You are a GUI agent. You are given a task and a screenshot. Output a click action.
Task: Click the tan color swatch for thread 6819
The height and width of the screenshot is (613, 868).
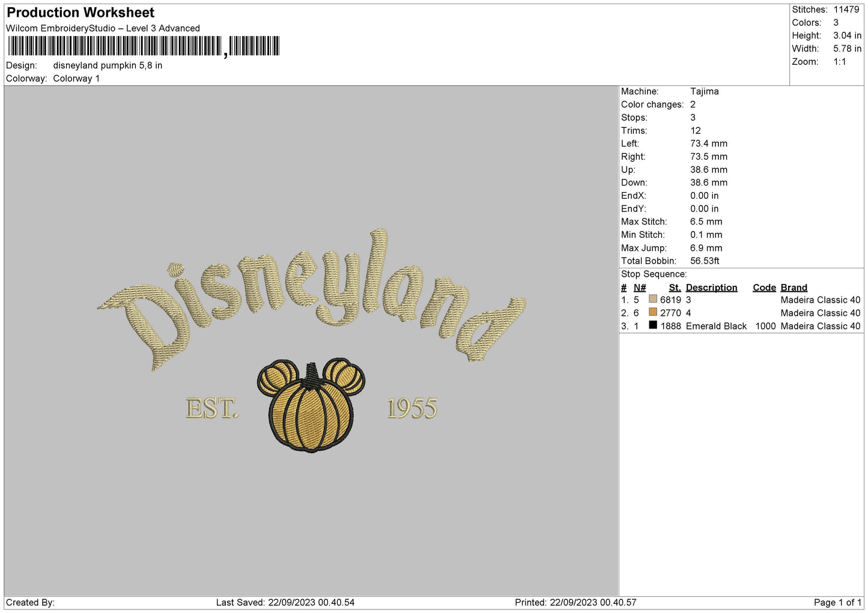[653, 299]
